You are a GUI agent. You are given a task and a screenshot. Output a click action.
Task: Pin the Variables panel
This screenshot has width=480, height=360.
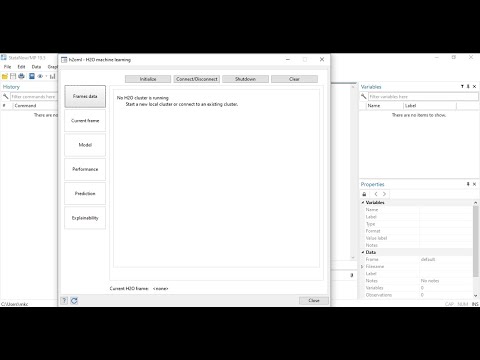coord(468,87)
